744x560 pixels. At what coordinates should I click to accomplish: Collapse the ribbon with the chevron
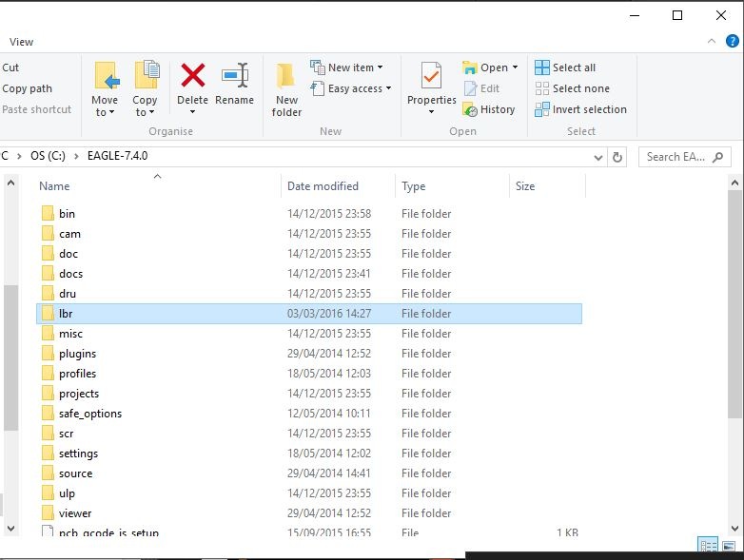point(712,41)
